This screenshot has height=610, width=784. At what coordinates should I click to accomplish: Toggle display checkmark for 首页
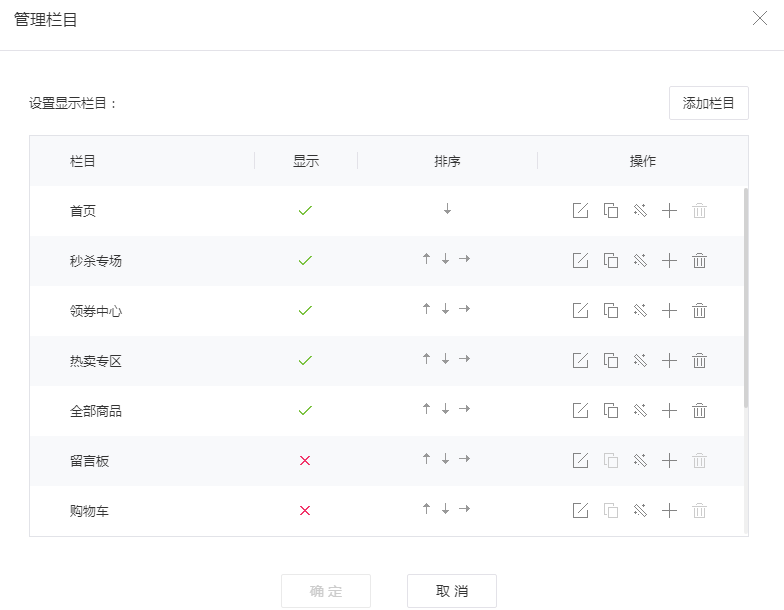(x=305, y=210)
